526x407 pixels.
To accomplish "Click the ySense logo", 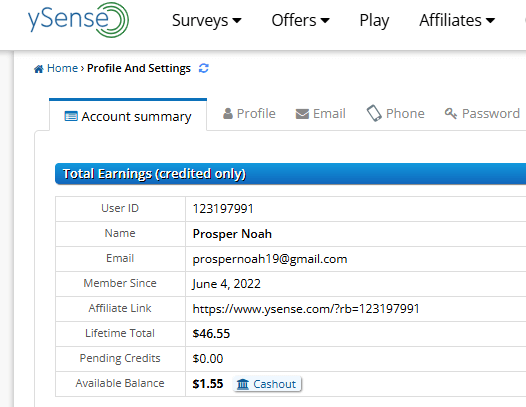I will (78, 20).
